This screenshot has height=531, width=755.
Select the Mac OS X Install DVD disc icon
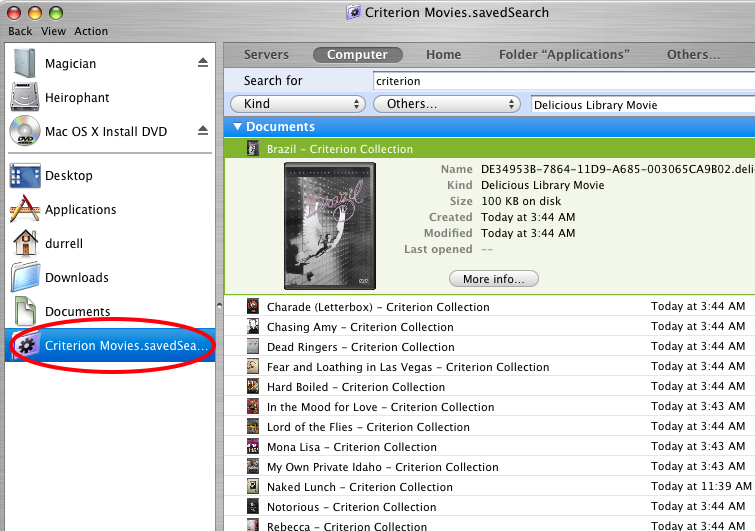pos(25,131)
